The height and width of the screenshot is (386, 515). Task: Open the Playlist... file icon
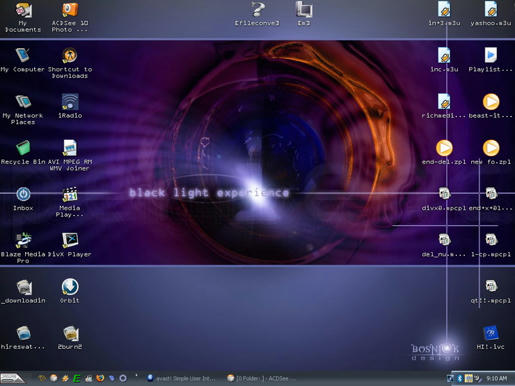click(x=490, y=60)
